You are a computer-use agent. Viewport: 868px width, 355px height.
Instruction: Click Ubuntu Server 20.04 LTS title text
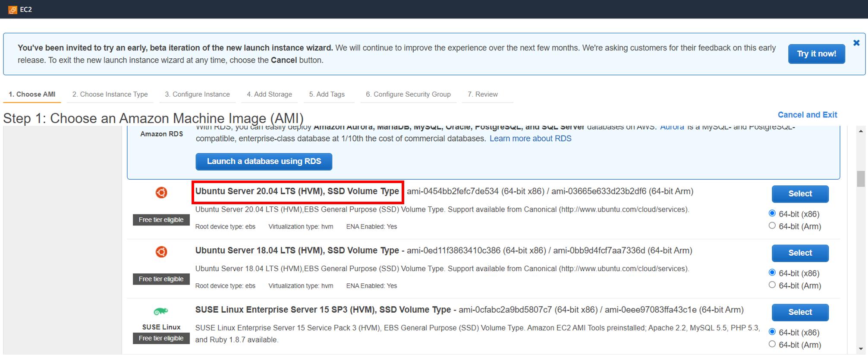point(297,191)
